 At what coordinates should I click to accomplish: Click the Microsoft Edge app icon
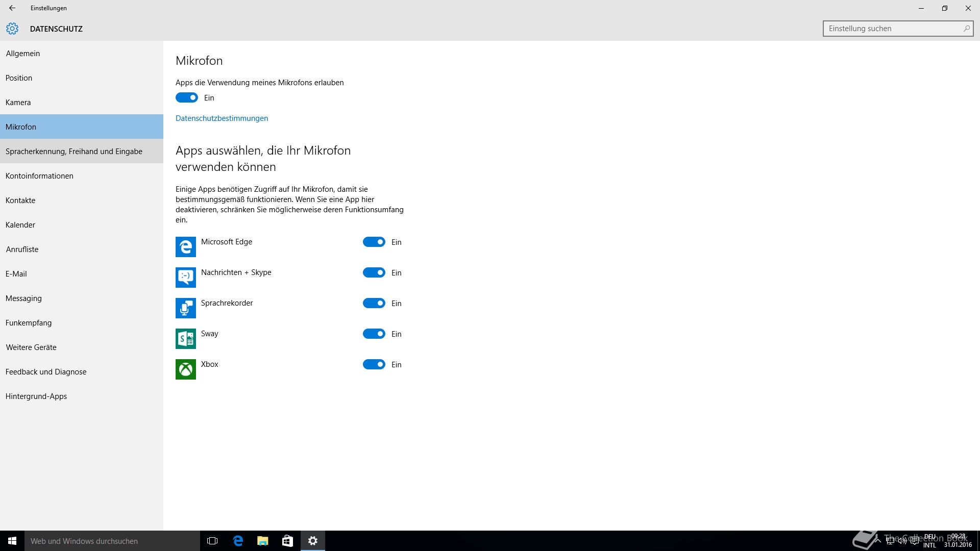186,247
